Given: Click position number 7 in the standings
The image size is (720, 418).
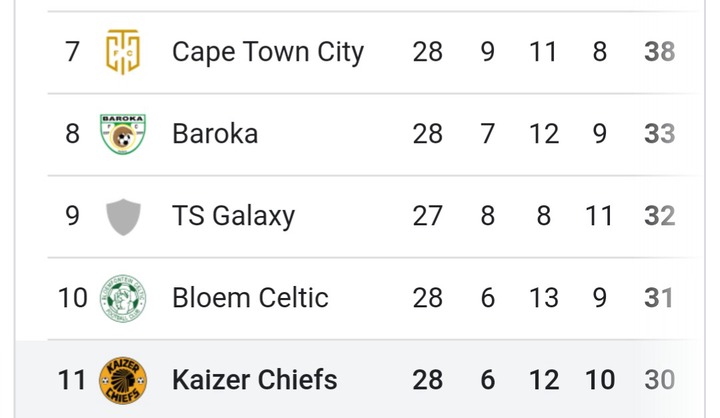Looking at the screenshot, I should tap(72, 52).
